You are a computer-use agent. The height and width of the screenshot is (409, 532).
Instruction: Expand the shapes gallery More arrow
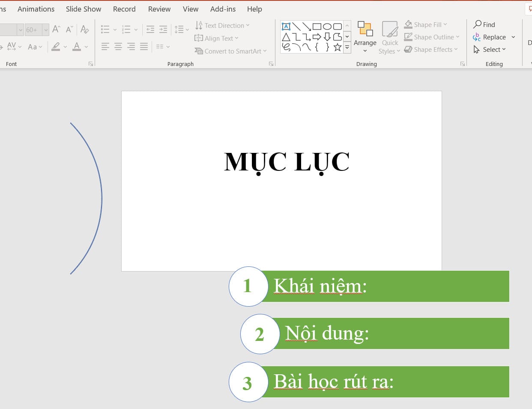tap(347, 47)
